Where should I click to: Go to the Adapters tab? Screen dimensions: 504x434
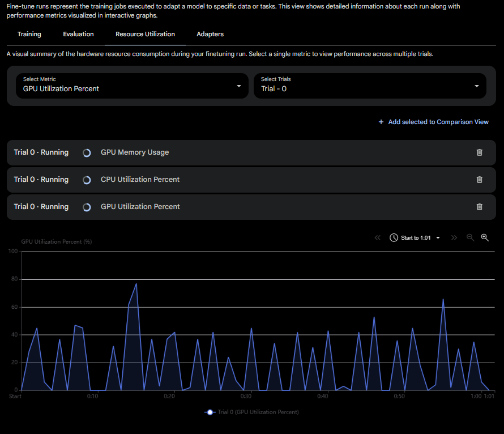pos(210,34)
